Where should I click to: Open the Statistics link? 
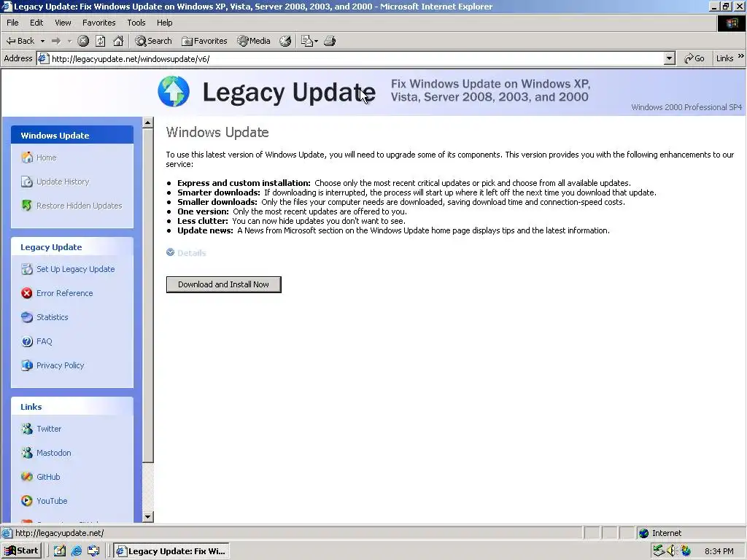[53, 317]
